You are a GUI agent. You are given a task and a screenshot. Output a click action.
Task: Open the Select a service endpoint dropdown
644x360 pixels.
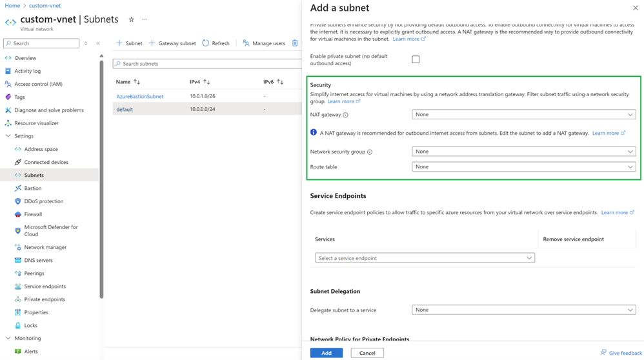click(x=425, y=258)
